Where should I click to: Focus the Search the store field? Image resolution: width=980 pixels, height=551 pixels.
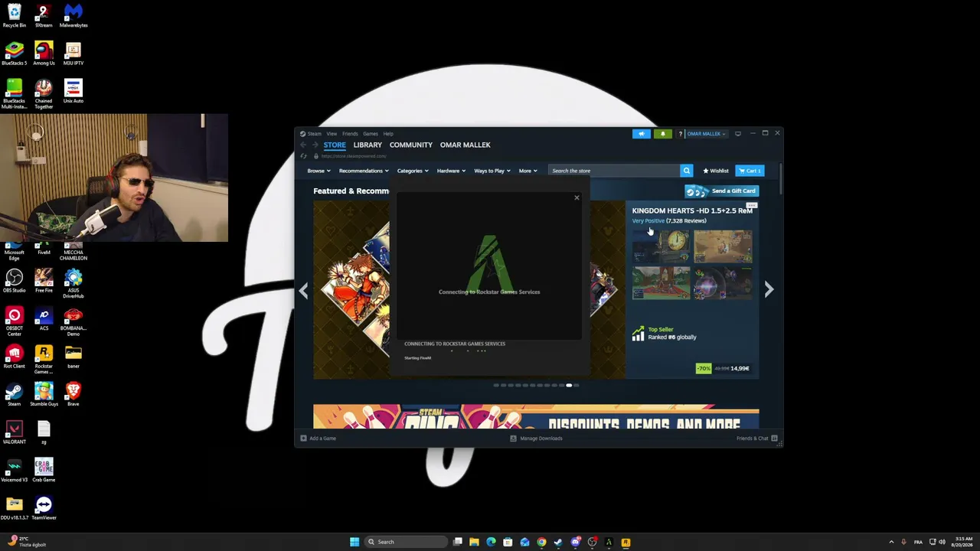[x=614, y=171]
